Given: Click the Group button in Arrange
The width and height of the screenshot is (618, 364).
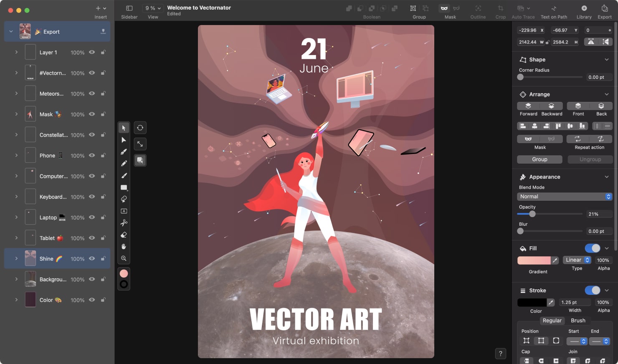Looking at the screenshot, I should tap(539, 159).
